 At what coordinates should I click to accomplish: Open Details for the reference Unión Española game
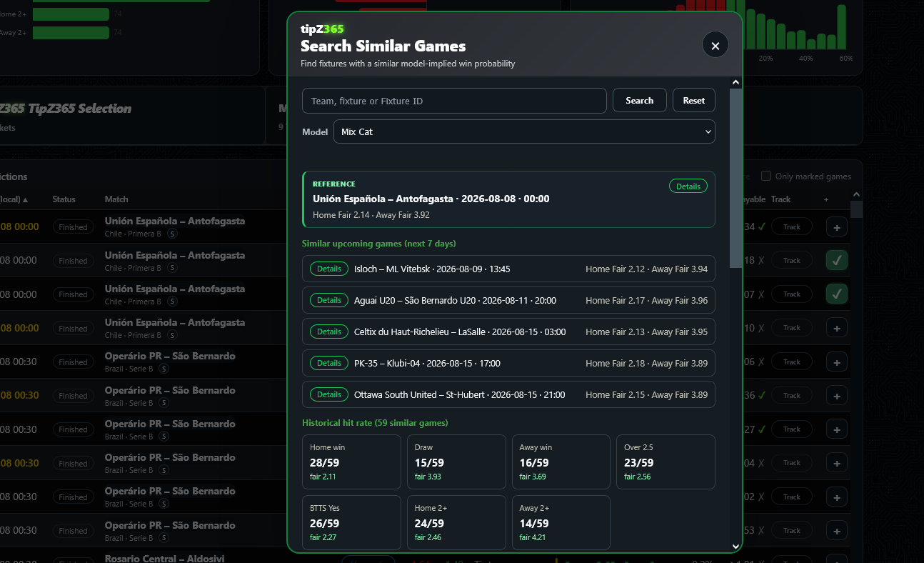pos(688,186)
